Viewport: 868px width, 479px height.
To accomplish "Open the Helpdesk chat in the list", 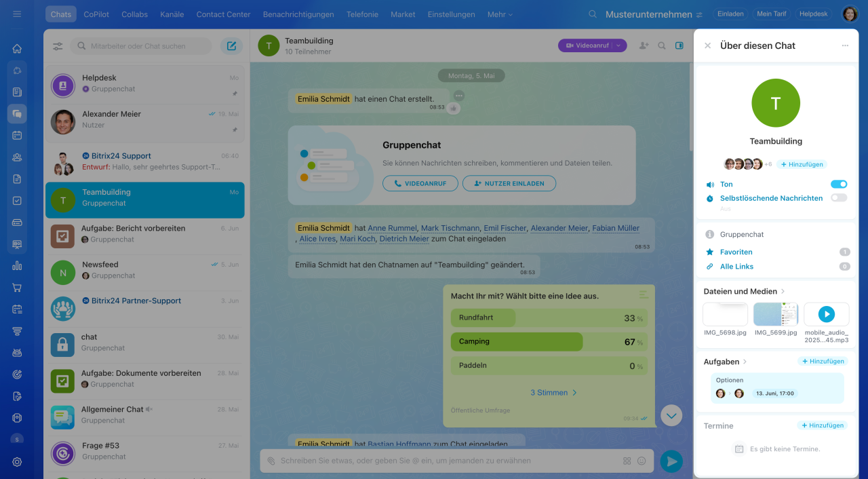I will point(145,86).
